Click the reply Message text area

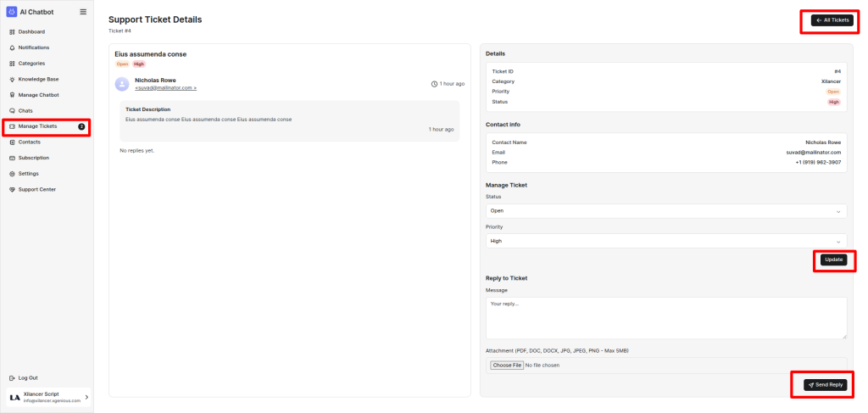pos(666,318)
